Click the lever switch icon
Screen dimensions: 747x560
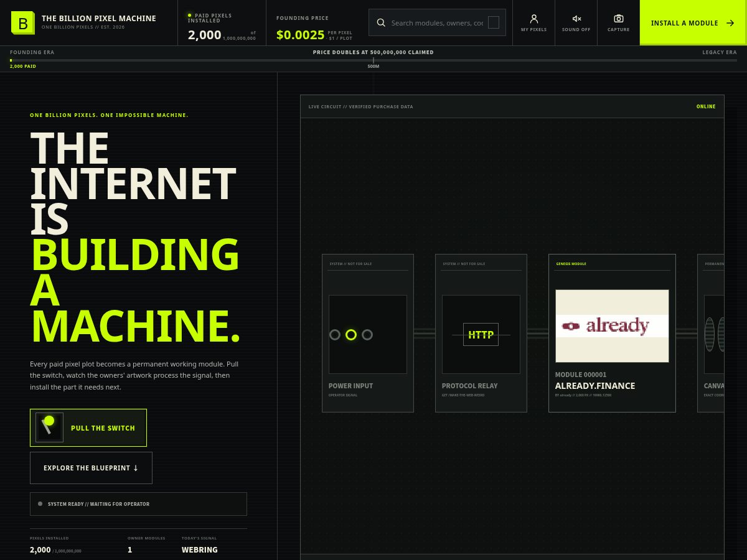coord(49,427)
